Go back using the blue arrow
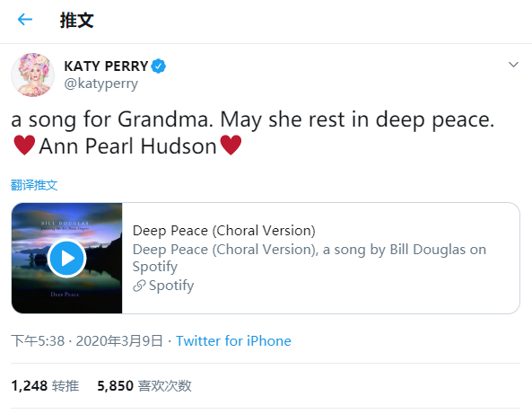 point(25,20)
